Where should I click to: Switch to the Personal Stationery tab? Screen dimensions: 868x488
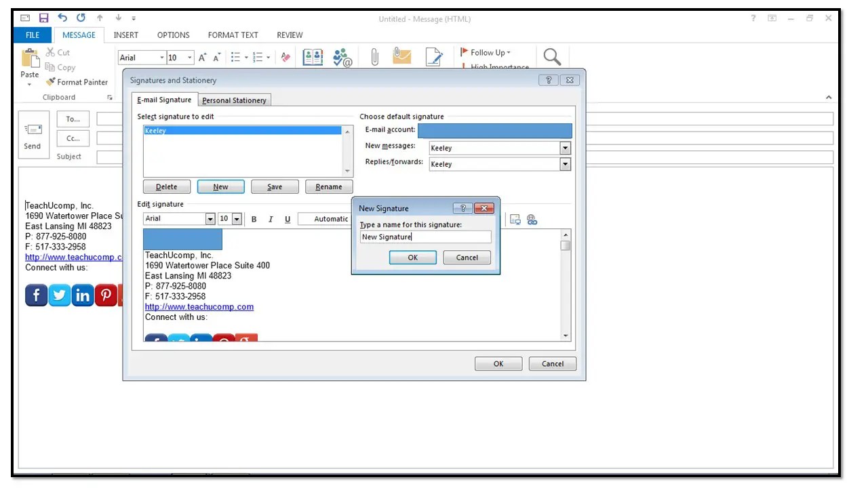234,100
